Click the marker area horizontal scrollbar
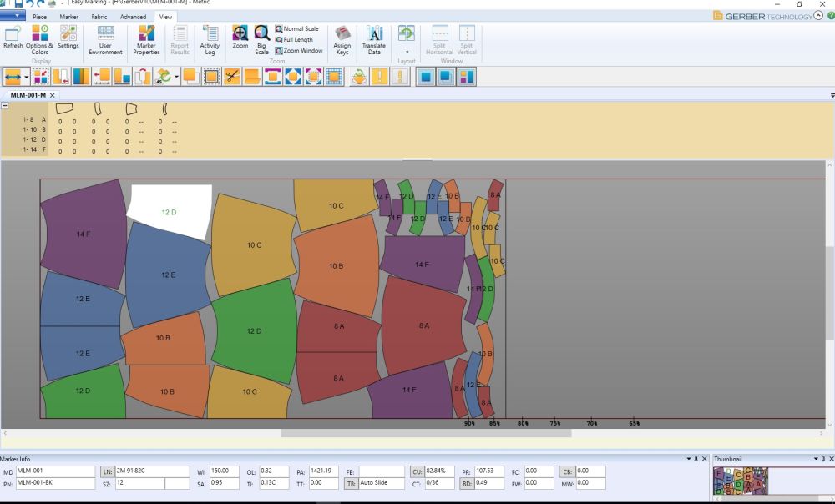835x504 pixels. (426, 433)
